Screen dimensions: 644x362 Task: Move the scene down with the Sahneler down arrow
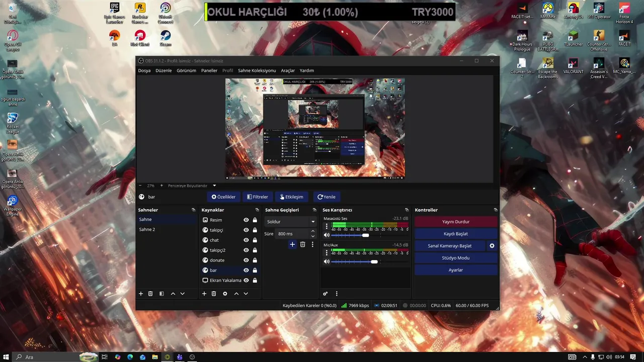(182, 294)
